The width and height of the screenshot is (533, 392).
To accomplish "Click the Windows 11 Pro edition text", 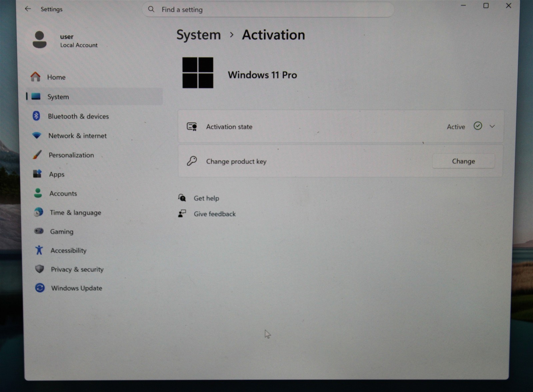I will [x=262, y=75].
